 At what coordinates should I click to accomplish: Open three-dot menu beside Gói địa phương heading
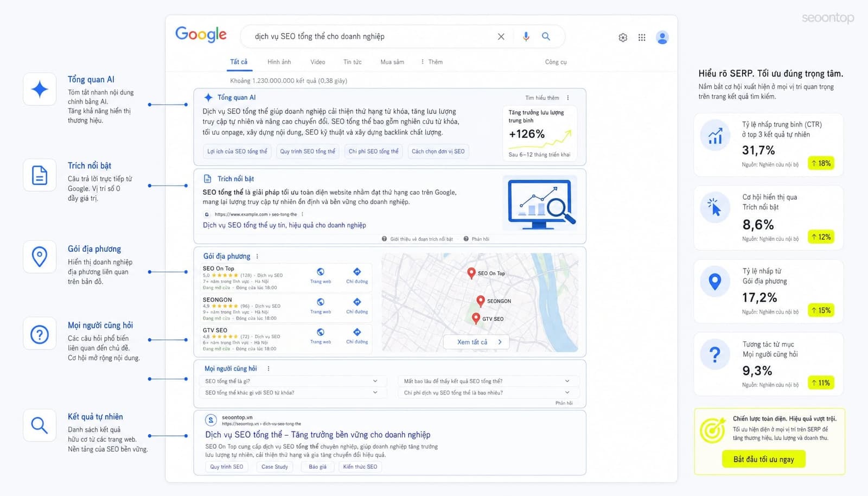(257, 256)
